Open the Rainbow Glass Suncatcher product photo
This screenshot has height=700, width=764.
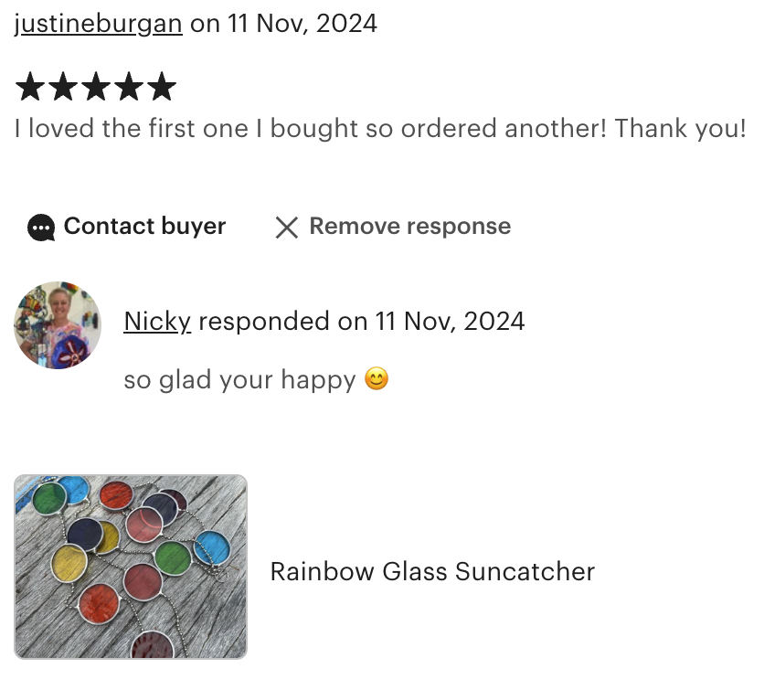(131, 567)
